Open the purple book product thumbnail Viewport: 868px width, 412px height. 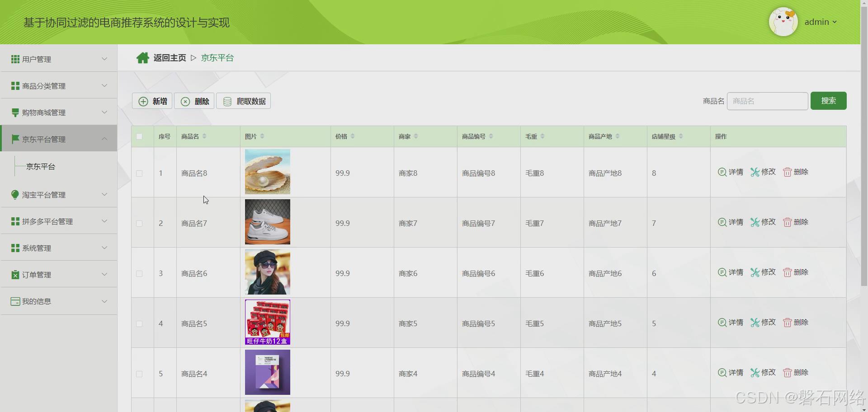[x=268, y=372]
